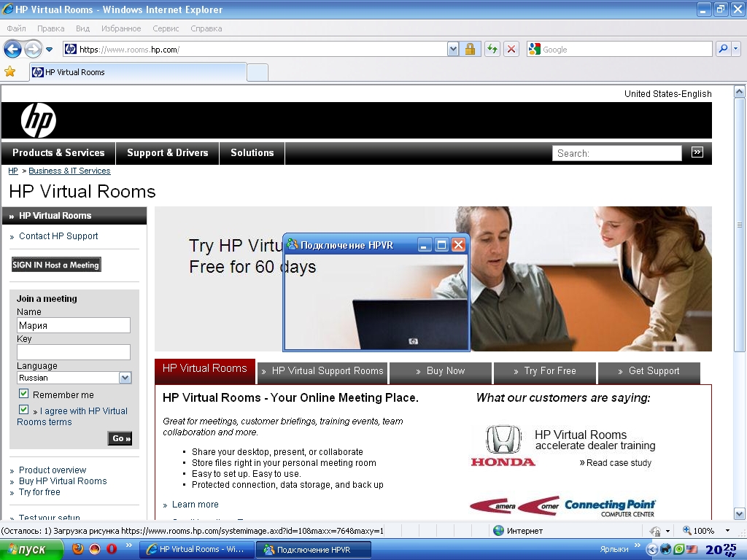Image resolution: width=747 pixels, height=560 pixels.
Task: Click United States-English locale text
Action: [668, 94]
